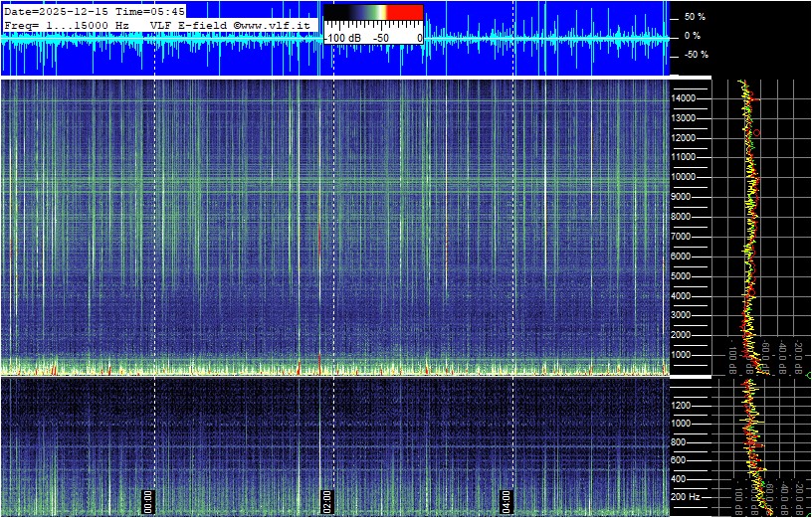This screenshot has height=518, width=812.
Task: Click the red section of the dB color scale
Action: [403, 13]
